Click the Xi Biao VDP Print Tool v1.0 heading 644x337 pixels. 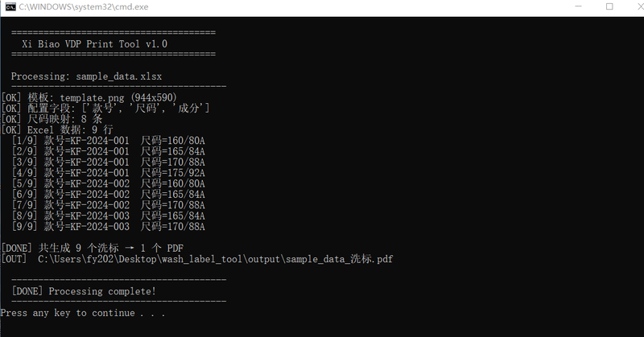pos(94,44)
